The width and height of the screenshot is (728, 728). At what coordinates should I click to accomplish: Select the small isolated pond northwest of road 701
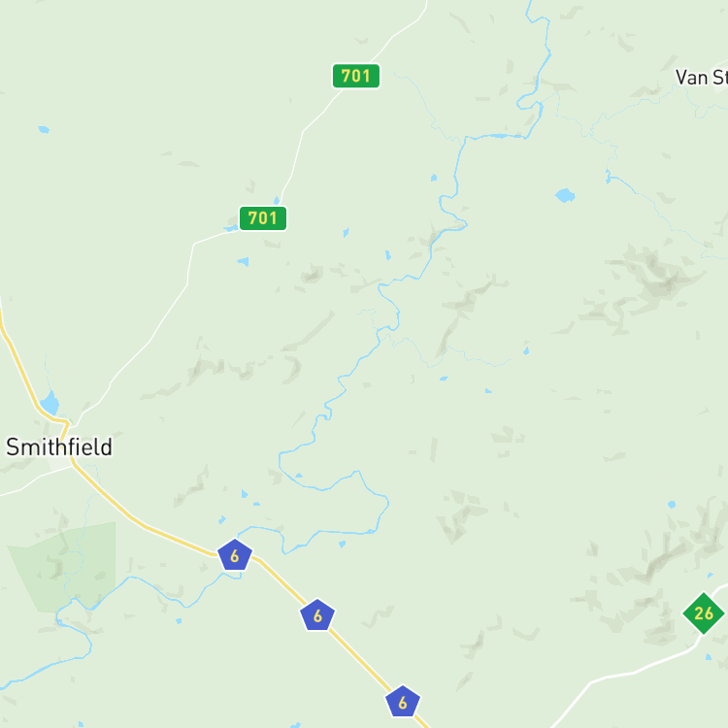[x=44, y=129]
